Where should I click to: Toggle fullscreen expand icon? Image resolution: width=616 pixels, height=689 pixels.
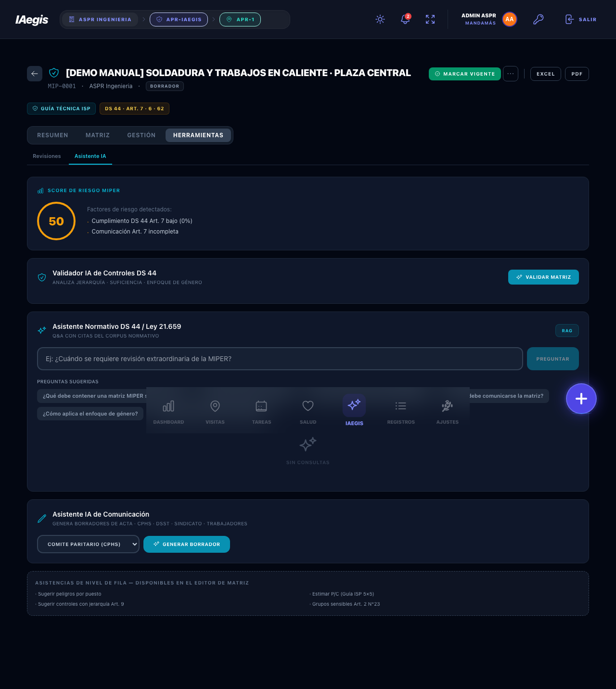tap(430, 19)
